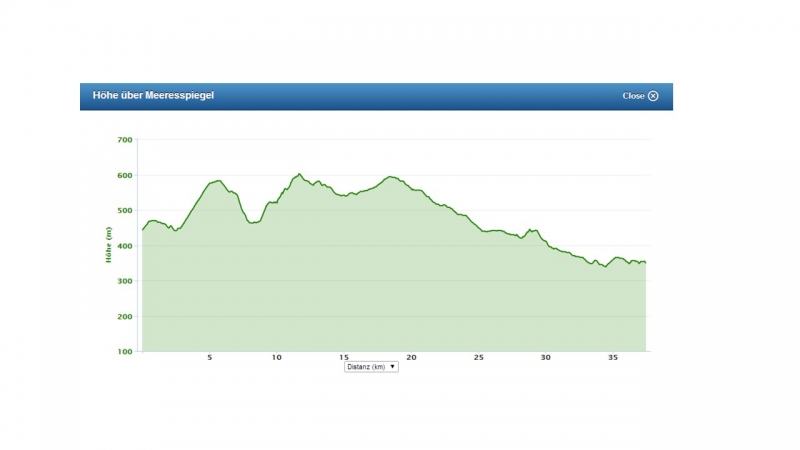800x450 pixels.
Task: Click the 25 km tick label
Action: 479,358
